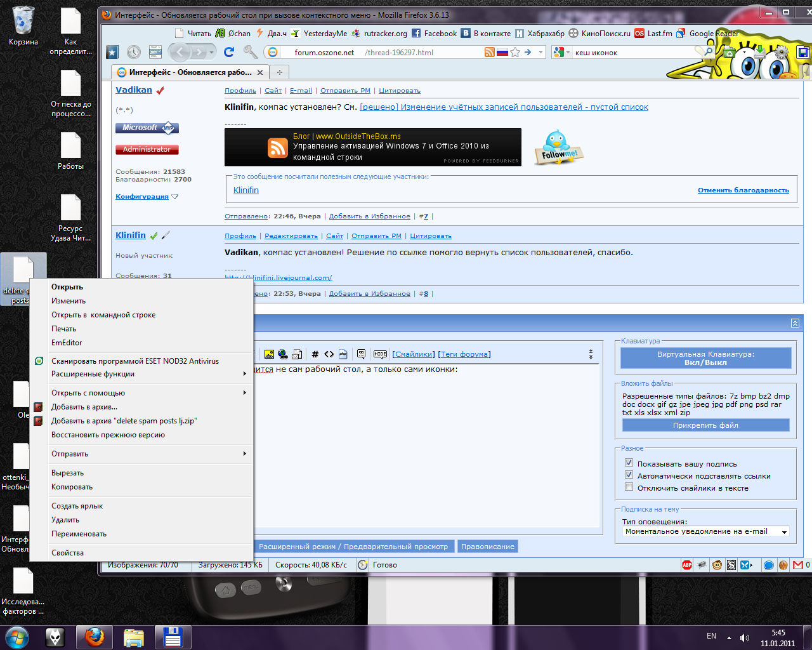
Task: Select 'Свойства' in the context menu
Action: (x=67, y=553)
